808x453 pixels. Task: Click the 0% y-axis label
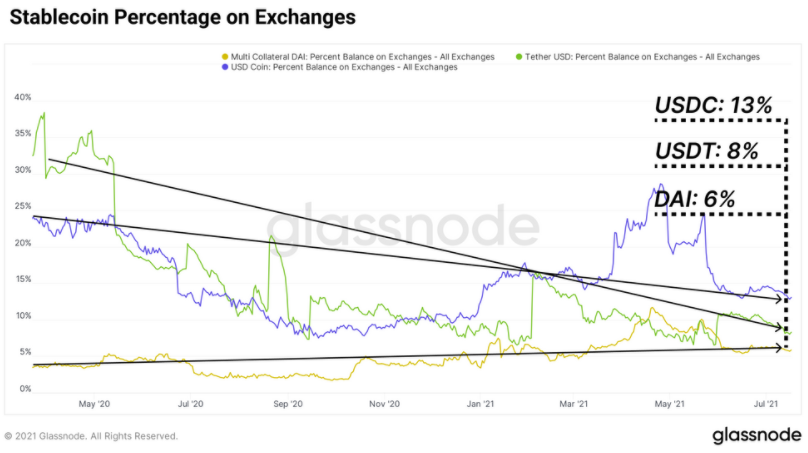coord(24,388)
